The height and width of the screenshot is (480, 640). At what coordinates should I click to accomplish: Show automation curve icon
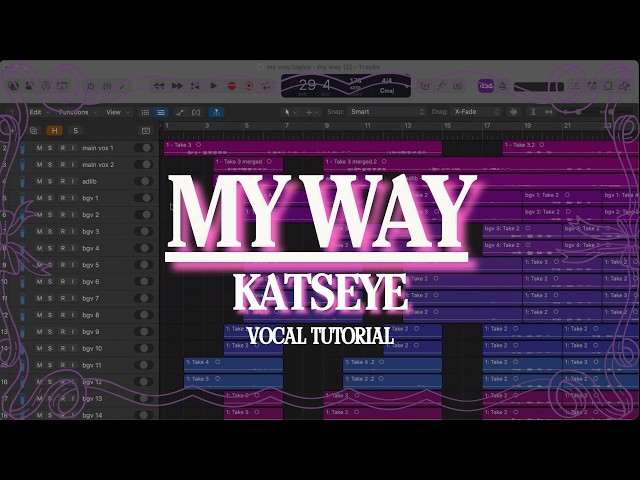click(x=180, y=112)
